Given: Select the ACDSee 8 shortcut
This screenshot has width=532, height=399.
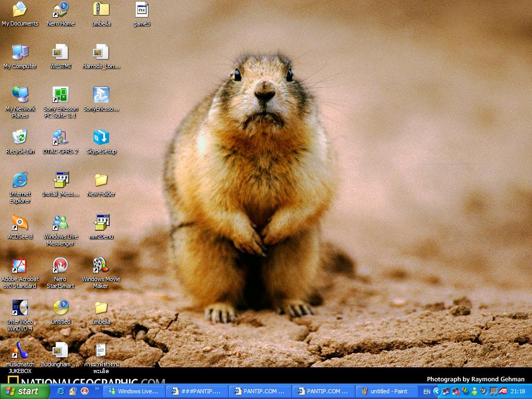Looking at the screenshot, I should click(x=20, y=228).
